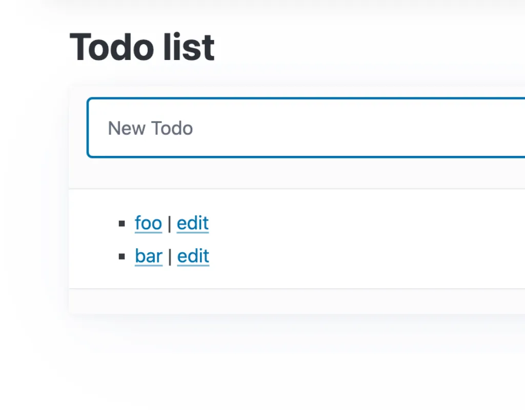Screen dimensions: 525x420
Task: Click divider line above the todo items
Action: point(297,189)
